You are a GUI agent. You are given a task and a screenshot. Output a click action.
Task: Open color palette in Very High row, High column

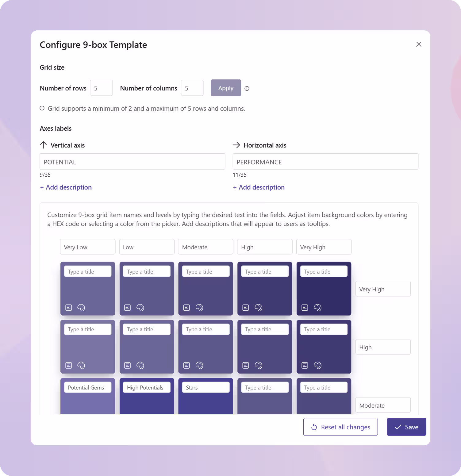tap(259, 308)
